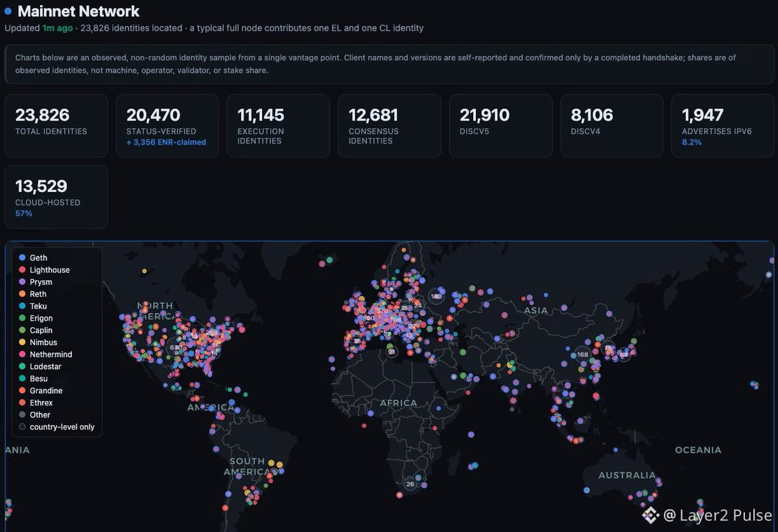Select Besu legend entry
This screenshot has width=778, height=532.
pyautogui.click(x=33, y=378)
